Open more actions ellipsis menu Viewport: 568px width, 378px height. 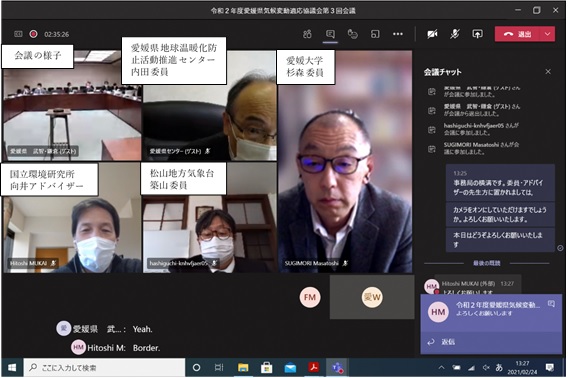(398, 34)
